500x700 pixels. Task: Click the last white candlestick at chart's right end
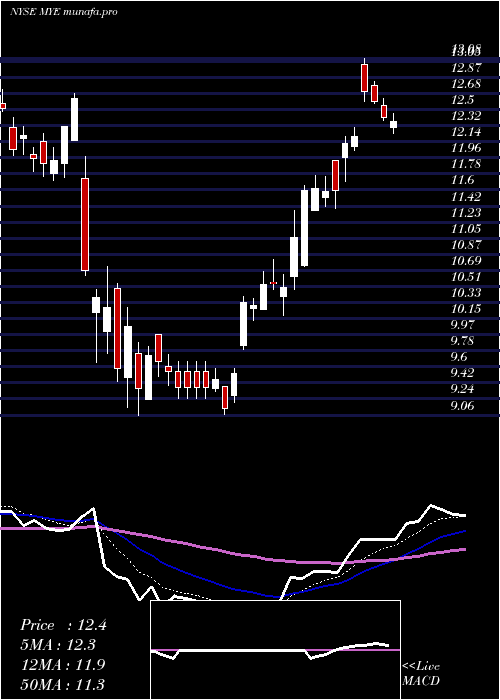coord(393,124)
